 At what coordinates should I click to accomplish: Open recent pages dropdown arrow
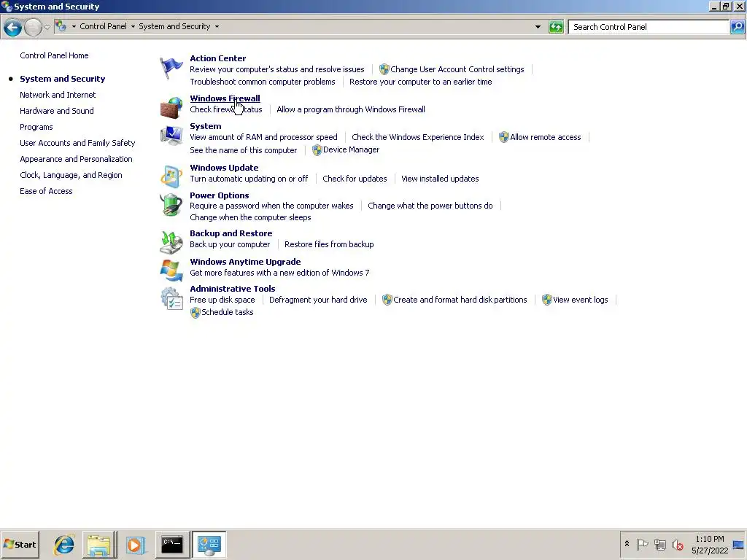coord(47,27)
